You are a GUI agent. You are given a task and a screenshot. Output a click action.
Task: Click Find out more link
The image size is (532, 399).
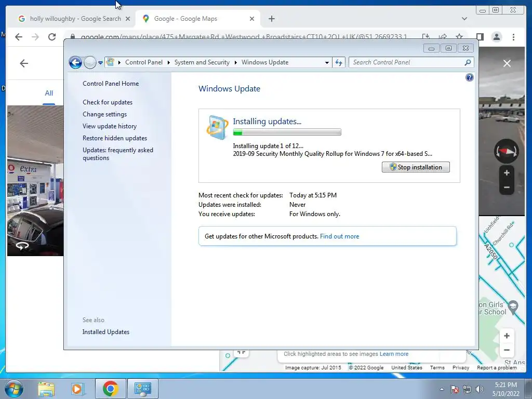coord(339,236)
